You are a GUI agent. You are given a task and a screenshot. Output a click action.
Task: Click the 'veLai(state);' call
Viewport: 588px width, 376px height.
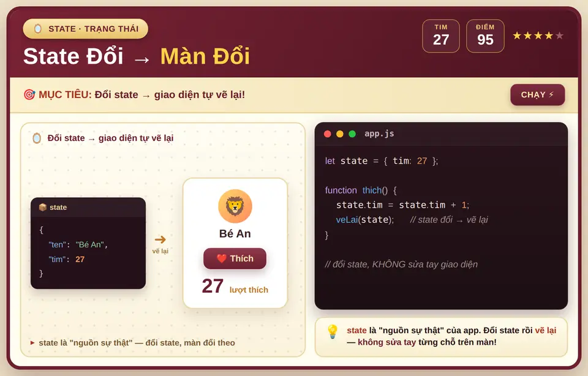pos(365,220)
